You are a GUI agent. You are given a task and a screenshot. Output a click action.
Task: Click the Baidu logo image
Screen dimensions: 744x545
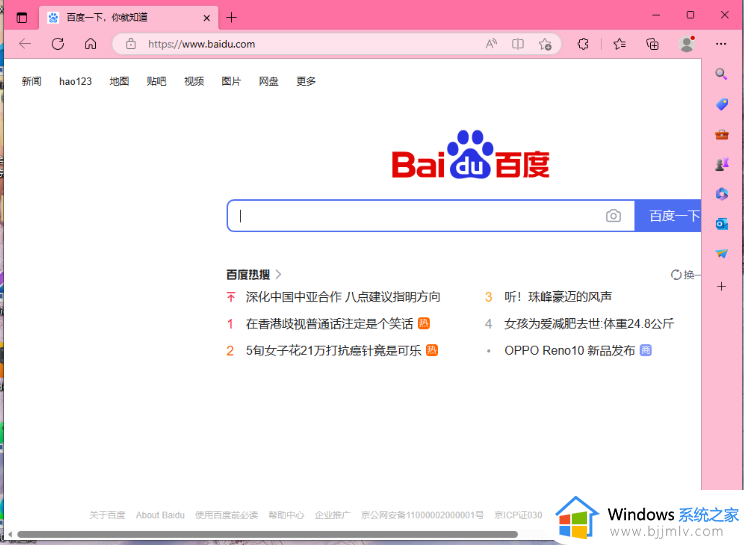coord(470,155)
